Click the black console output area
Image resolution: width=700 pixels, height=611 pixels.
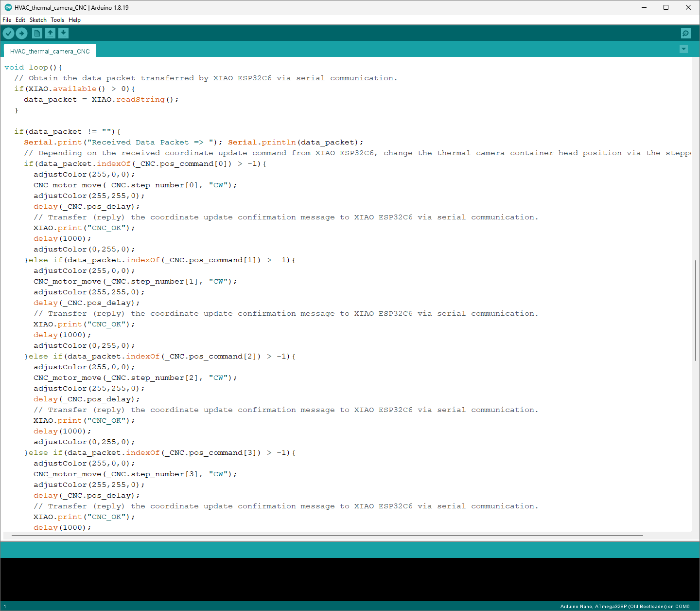(x=350, y=579)
